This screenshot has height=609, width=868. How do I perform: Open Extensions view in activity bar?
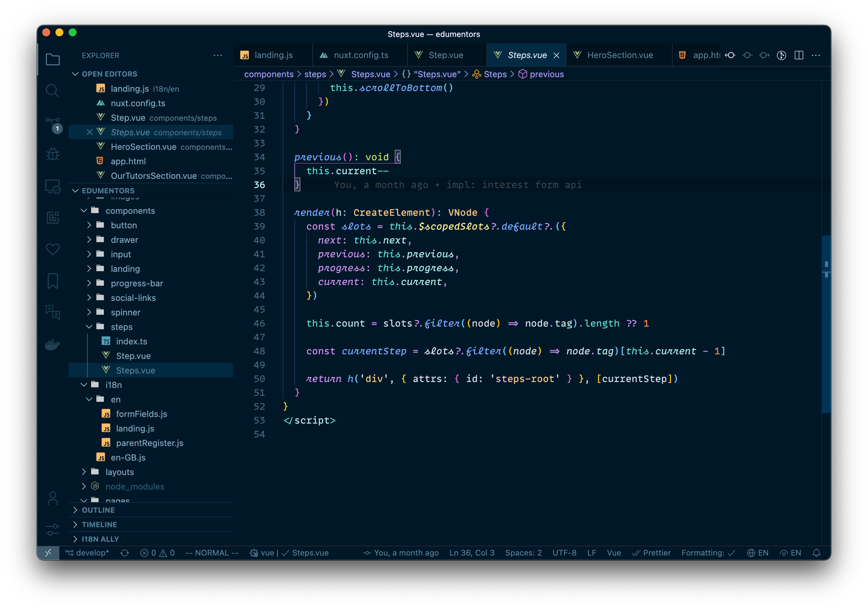click(52, 217)
